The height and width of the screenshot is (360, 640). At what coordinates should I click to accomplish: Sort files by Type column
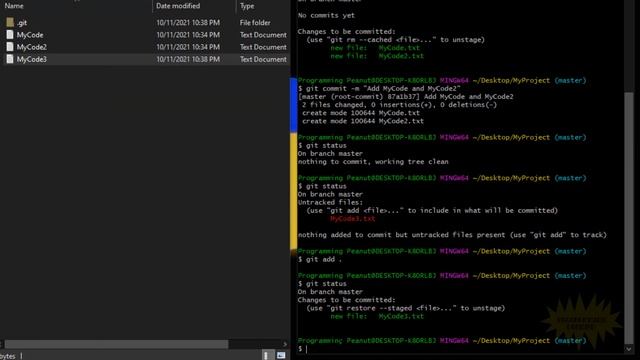click(247, 6)
